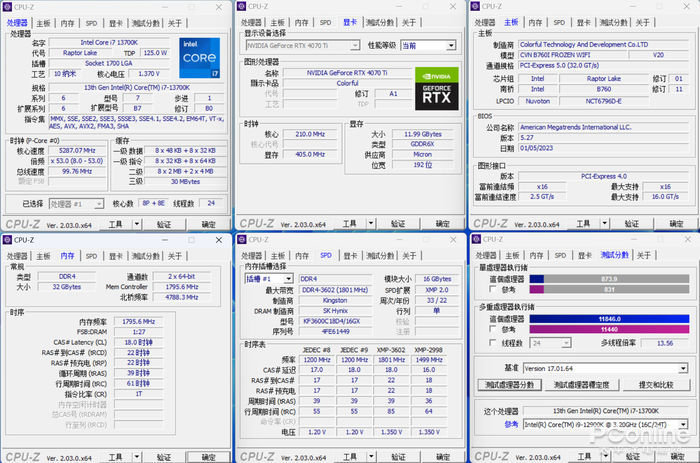The width and height of the screenshot is (700, 463).
Task: Switch to the 显卡 tab in the memory window
Action: point(116,256)
